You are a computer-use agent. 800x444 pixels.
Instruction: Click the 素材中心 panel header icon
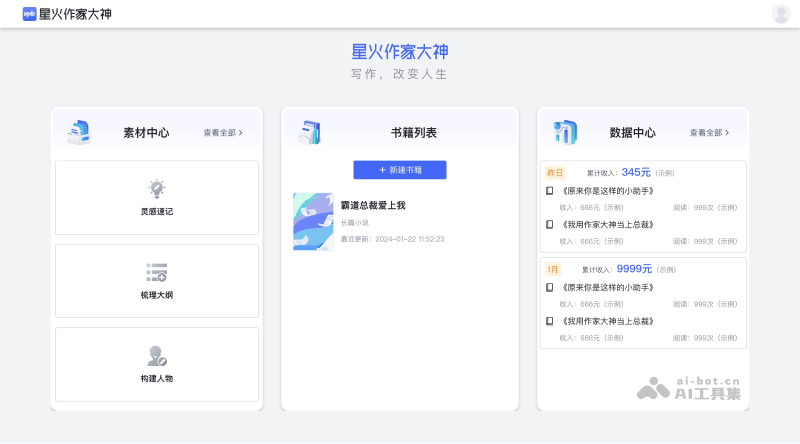point(79,132)
